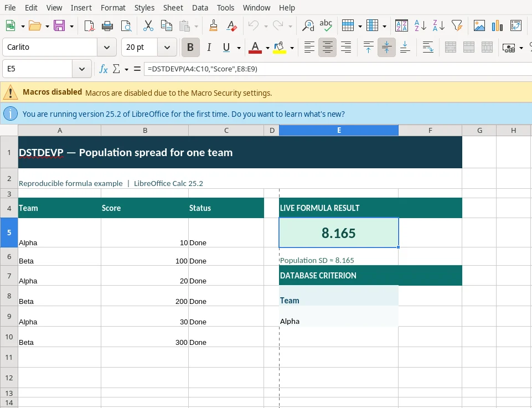Click the Sort icon

[x=401, y=26]
